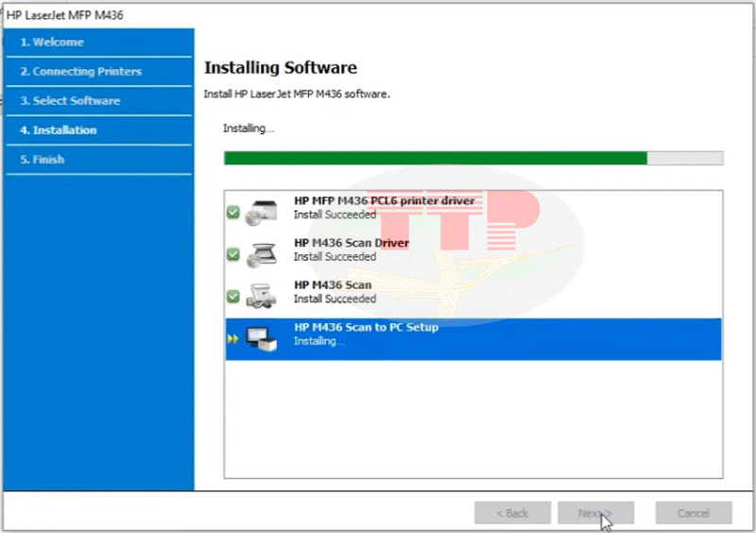
Task: Click the Next button
Action: click(x=596, y=513)
